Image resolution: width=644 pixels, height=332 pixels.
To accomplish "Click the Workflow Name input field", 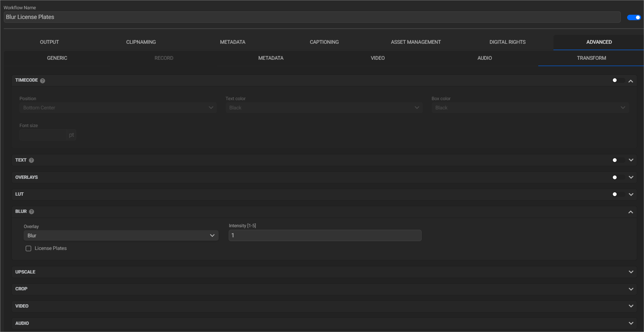I will [312, 17].
